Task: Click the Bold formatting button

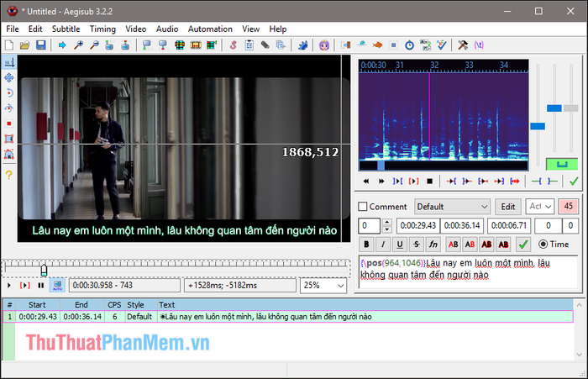Action: 366,245
